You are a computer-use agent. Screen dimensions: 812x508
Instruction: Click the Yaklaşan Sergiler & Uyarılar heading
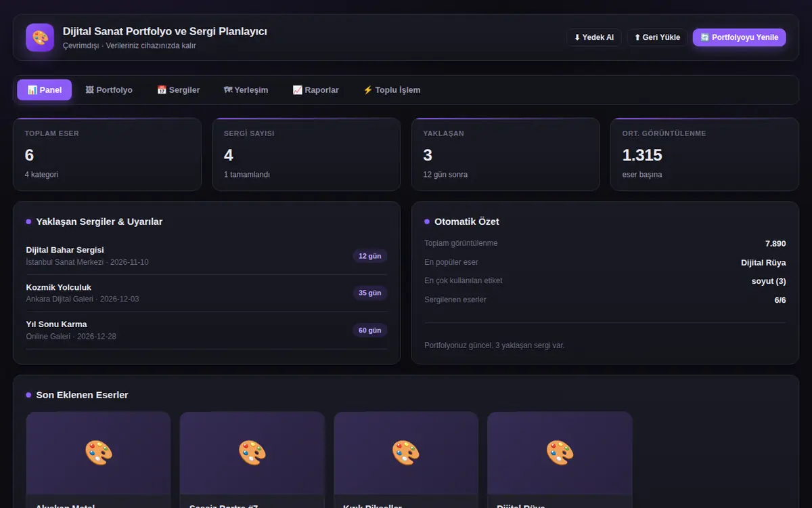point(99,221)
